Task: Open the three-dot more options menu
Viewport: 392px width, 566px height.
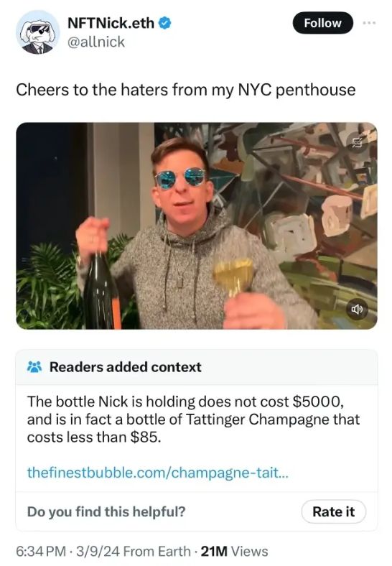Action: [369, 23]
